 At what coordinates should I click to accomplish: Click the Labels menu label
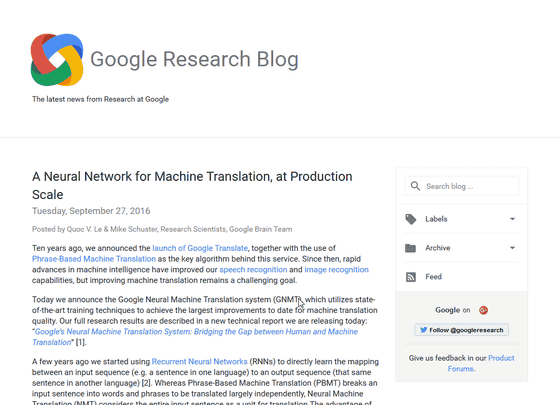point(436,219)
